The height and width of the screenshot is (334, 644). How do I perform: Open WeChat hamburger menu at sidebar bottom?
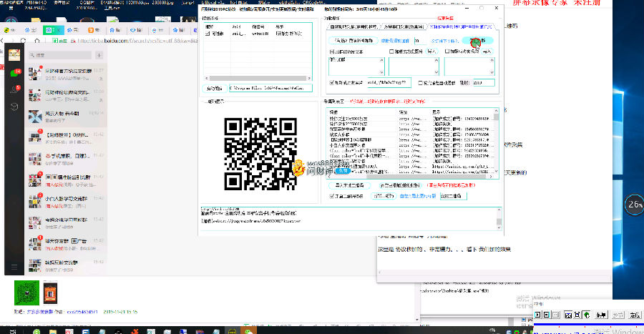coord(14,267)
